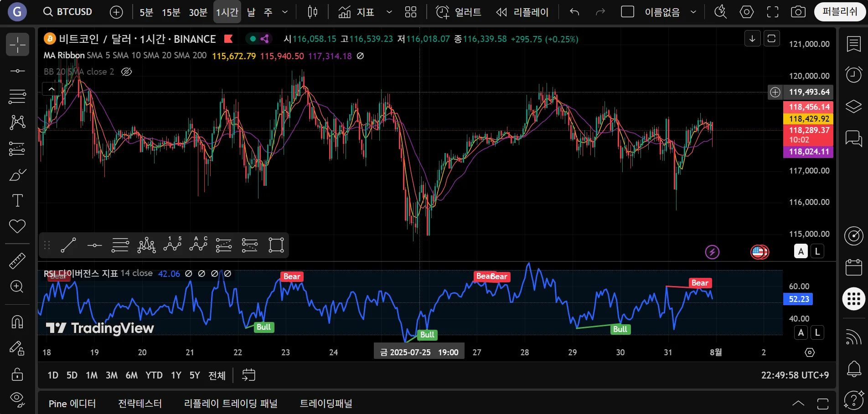Show the hidden BB 20 SMA indicator
868x414 pixels.
click(126, 72)
